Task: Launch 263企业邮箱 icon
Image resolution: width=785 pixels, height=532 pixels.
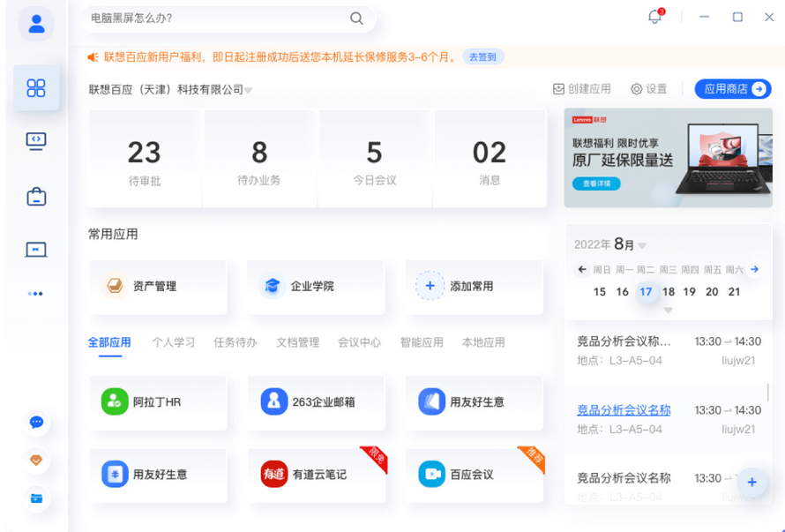Action: 273,401
